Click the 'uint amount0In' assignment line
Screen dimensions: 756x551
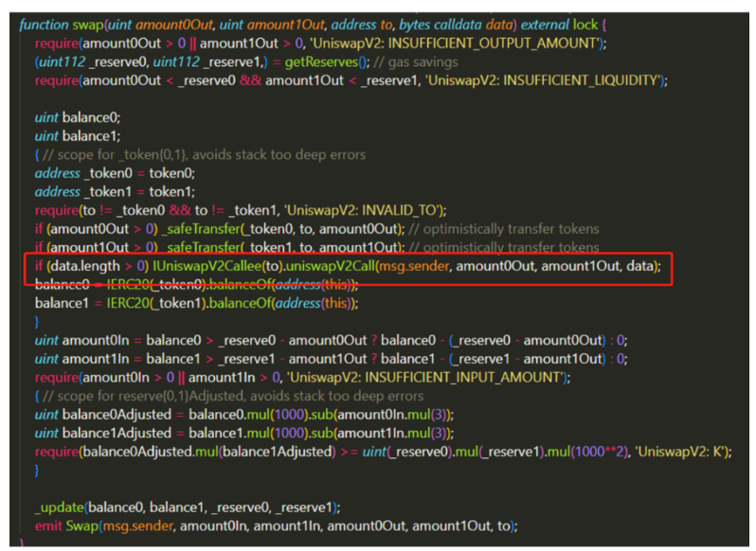[x=331, y=340]
